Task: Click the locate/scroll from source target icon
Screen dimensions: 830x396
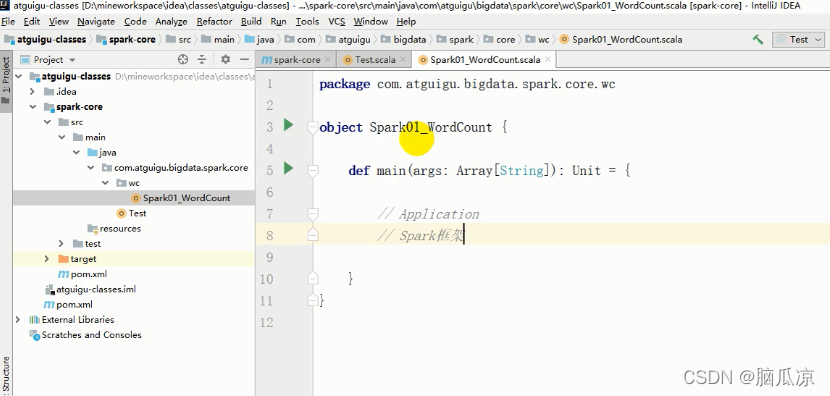Action: click(x=183, y=59)
